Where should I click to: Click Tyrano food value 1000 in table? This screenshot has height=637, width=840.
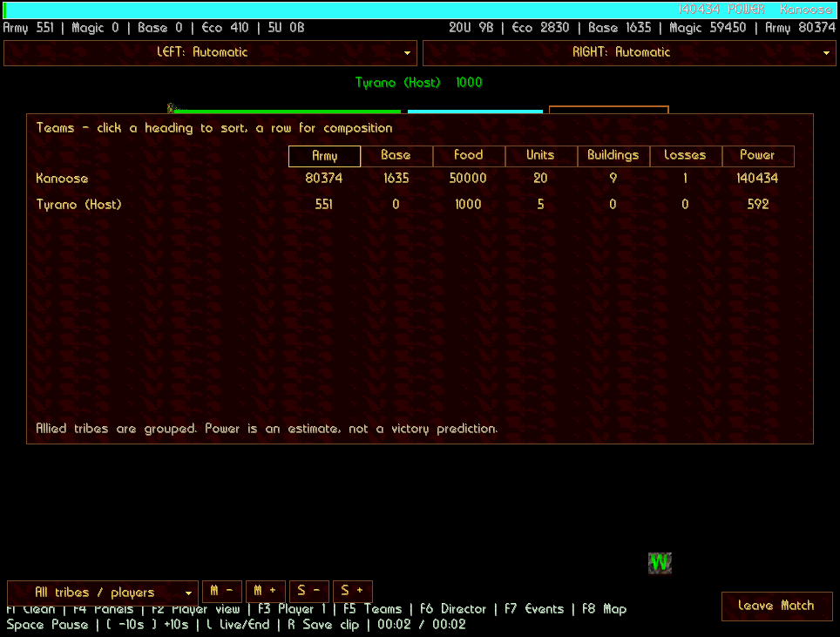click(468, 205)
